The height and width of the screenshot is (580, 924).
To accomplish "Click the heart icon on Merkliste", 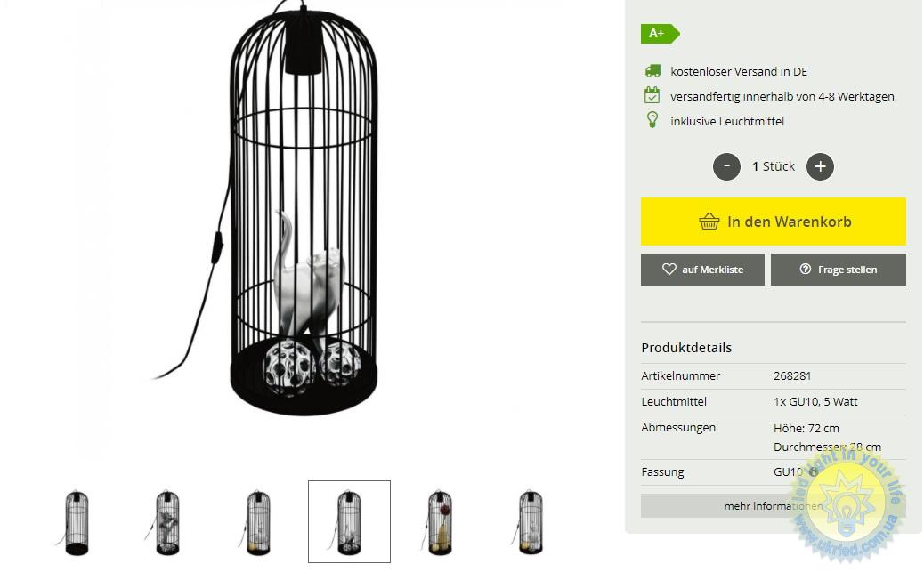I will (x=669, y=270).
